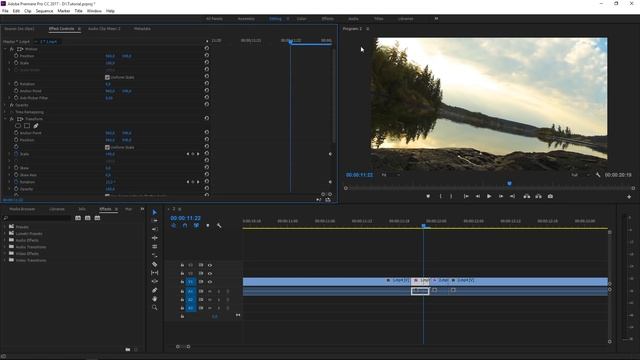Play the sequence in Program monitor
The width and height of the screenshot is (640, 360).
pos(489,196)
